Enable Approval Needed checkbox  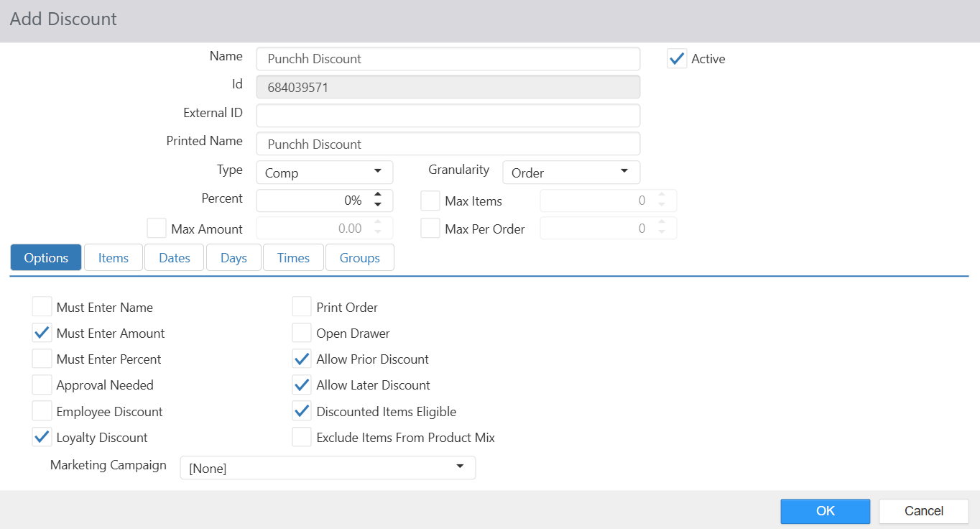click(x=42, y=385)
